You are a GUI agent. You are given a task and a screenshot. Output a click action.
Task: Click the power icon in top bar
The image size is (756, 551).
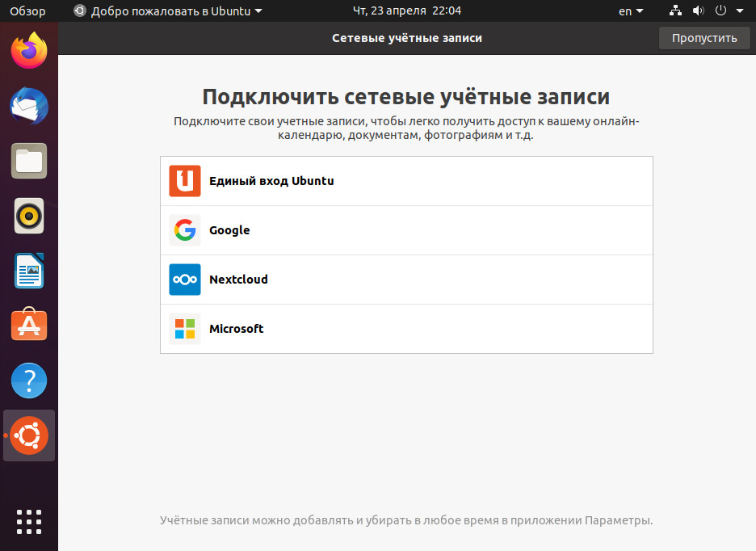tap(720, 11)
